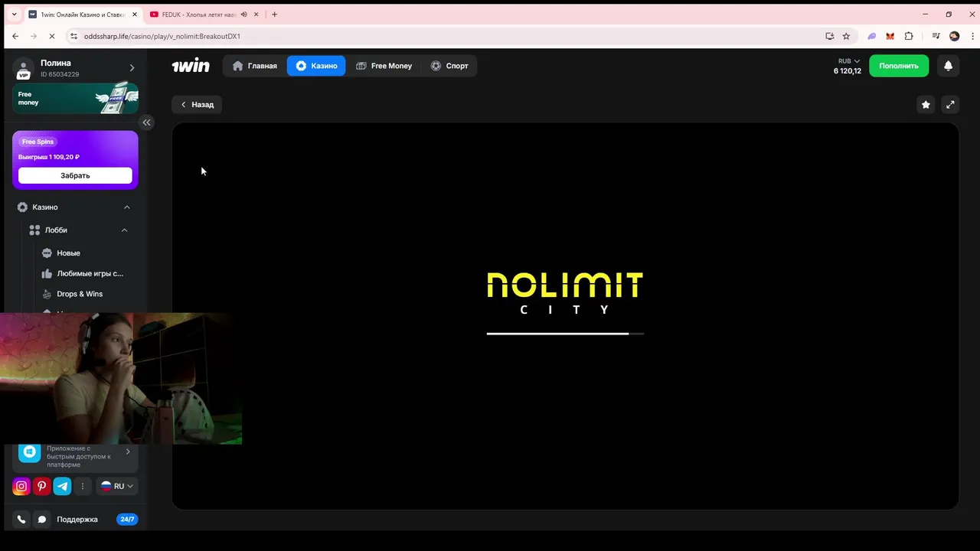Click the webcam overlay video
This screenshot has height=551, width=980.
pos(121,378)
